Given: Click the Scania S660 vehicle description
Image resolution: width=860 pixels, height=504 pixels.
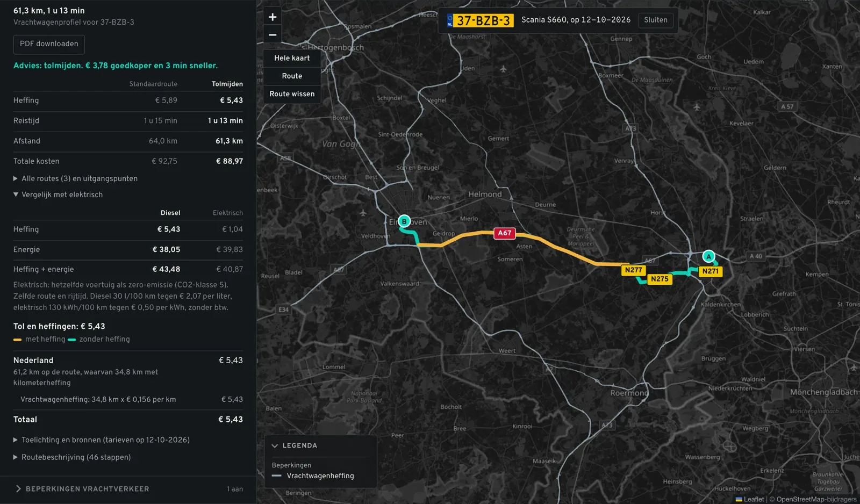Looking at the screenshot, I should point(576,20).
